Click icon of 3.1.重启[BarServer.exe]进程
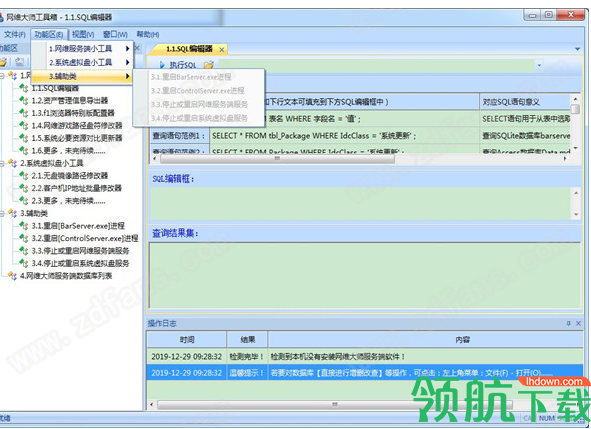591x429 pixels. pos(24,226)
